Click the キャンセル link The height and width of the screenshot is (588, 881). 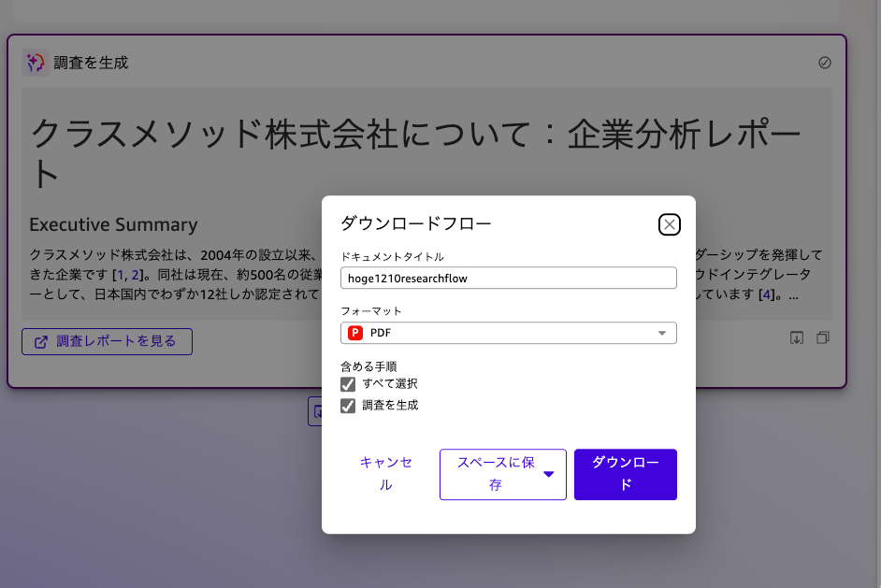[386, 474]
